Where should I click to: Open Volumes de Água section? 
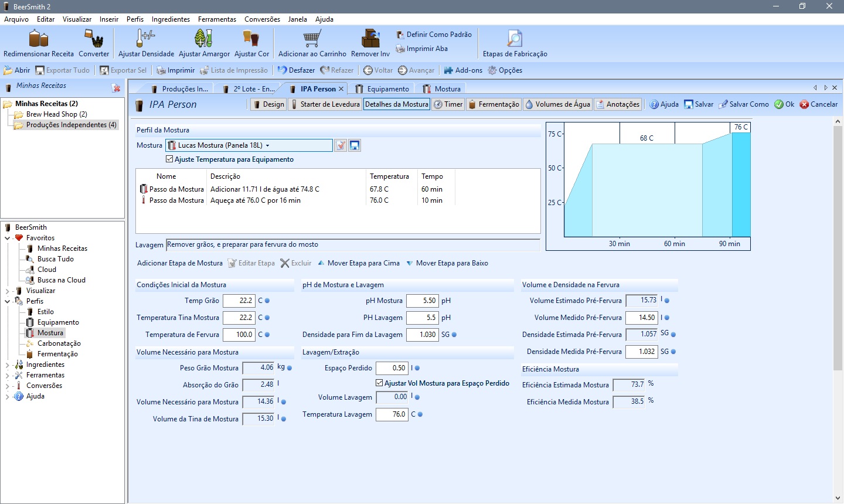pyautogui.click(x=557, y=104)
